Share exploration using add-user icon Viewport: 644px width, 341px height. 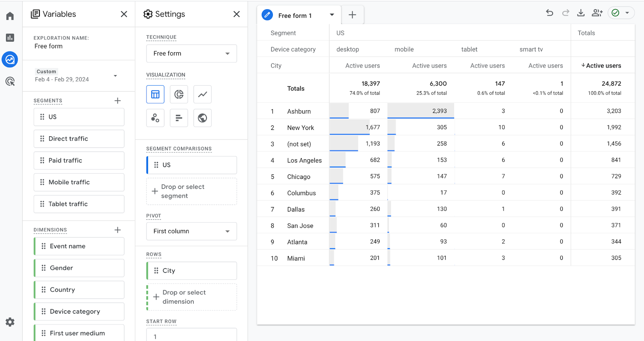click(x=597, y=13)
